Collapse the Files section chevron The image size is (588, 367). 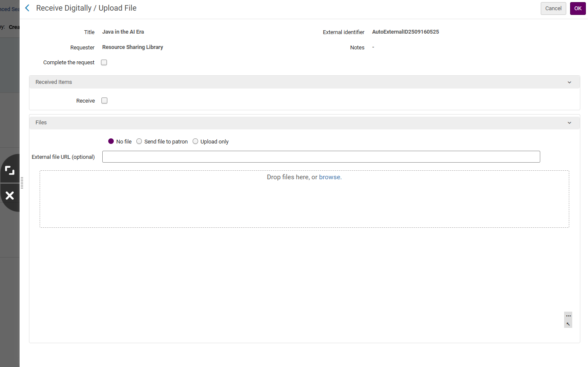pyautogui.click(x=569, y=123)
